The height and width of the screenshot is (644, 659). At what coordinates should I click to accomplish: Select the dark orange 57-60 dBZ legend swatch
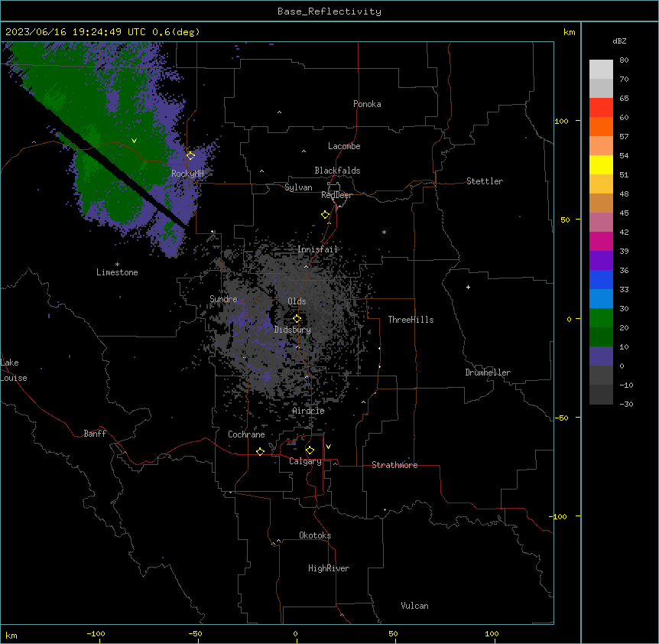[x=601, y=126]
